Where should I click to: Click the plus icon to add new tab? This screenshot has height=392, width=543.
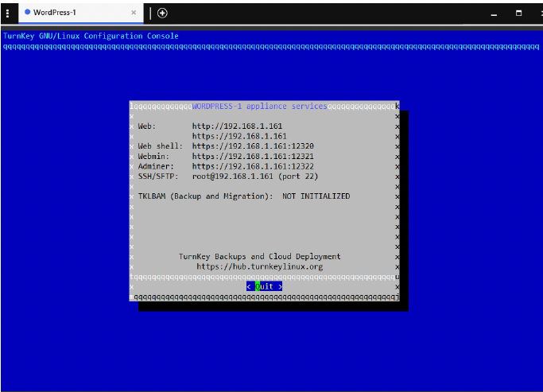[x=162, y=13]
